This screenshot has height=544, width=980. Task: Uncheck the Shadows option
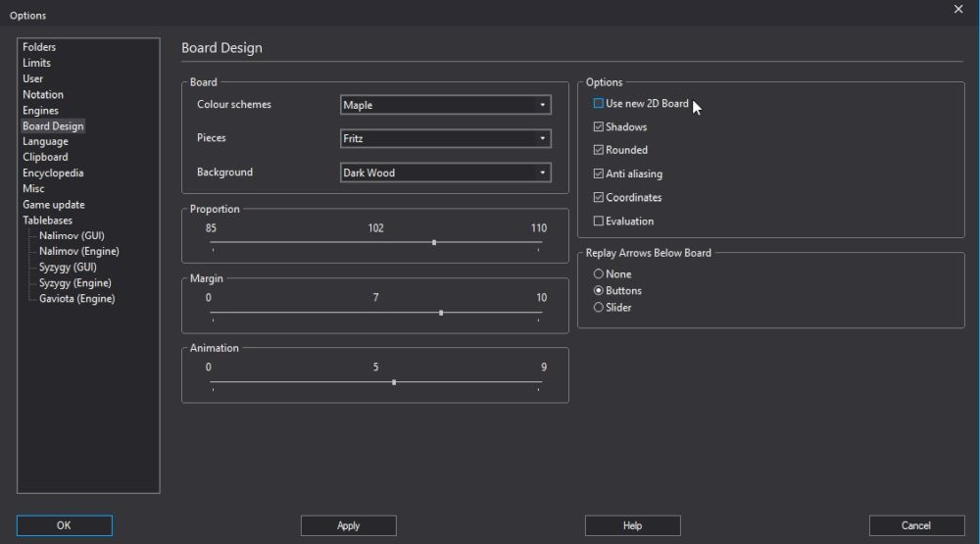coord(599,126)
